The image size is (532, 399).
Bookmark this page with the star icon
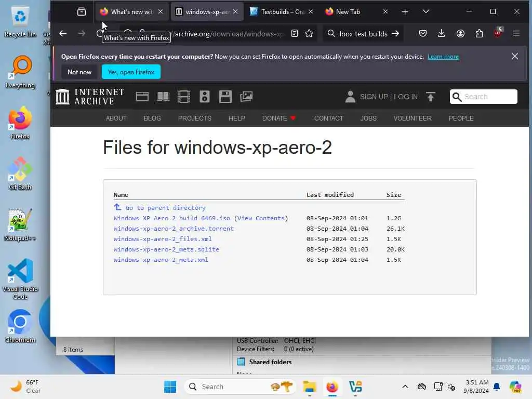tap(309, 34)
